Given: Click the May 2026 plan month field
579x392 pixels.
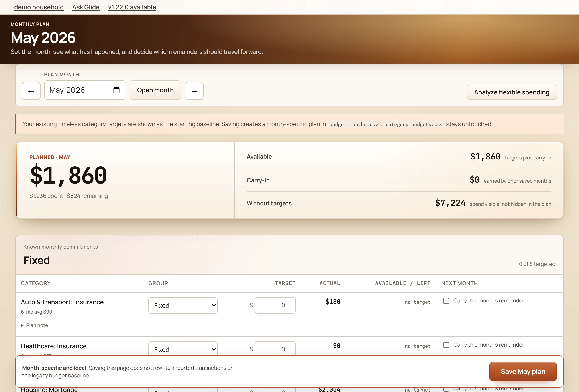Looking at the screenshot, I should coord(85,90).
